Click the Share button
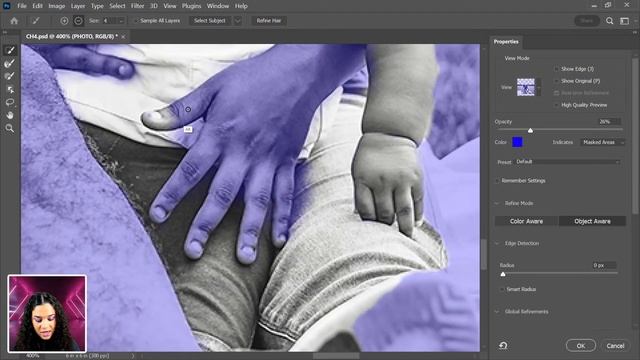This screenshot has width=640, height=360. point(587,21)
